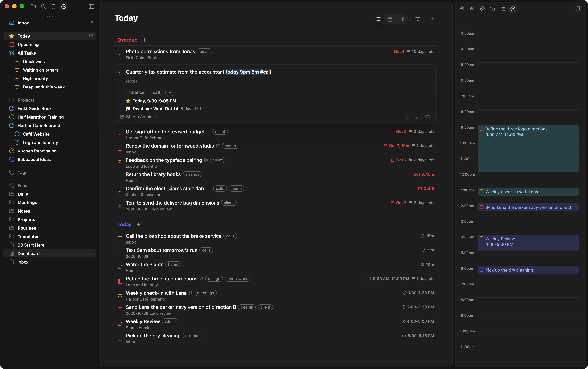Open search with the magnifier icon
588x369 pixels.
(43, 7)
